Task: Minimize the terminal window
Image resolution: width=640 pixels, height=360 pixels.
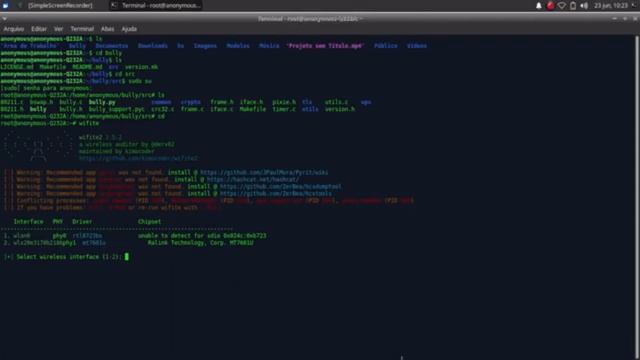Action: tap(615, 19)
